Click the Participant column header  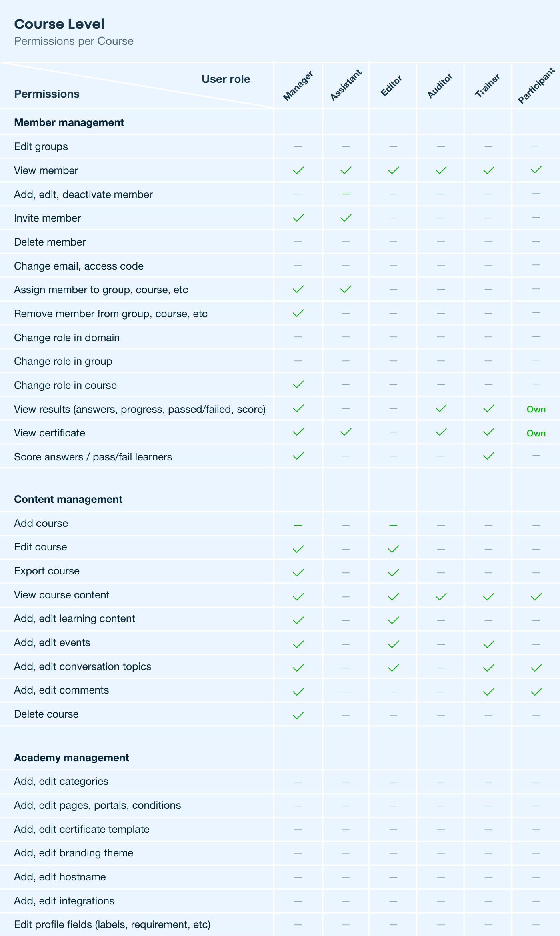coord(536,86)
